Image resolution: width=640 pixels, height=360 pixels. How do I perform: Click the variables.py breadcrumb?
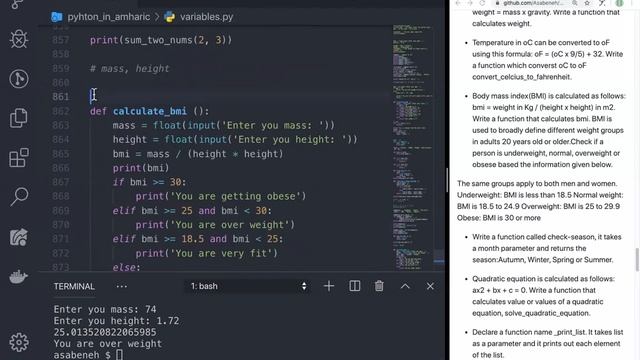point(207,17)
